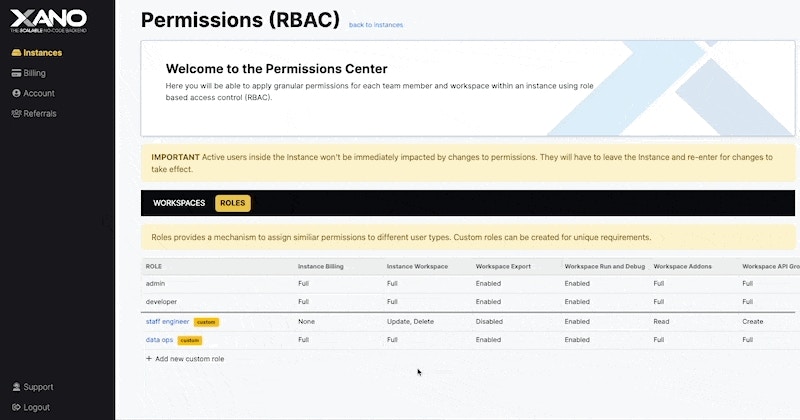Switch to the Workspaces tab

pos(179,203)
